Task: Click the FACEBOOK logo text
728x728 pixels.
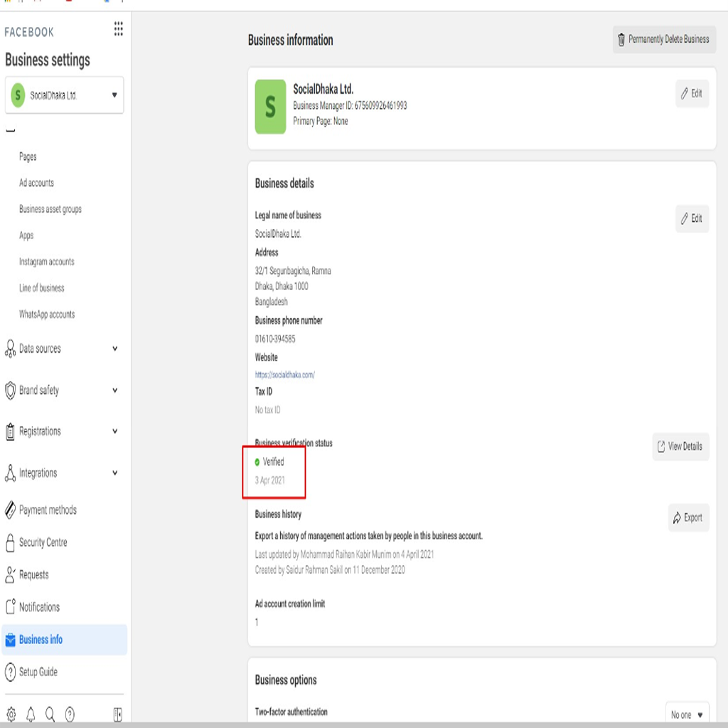Action: tap(28, 32)
